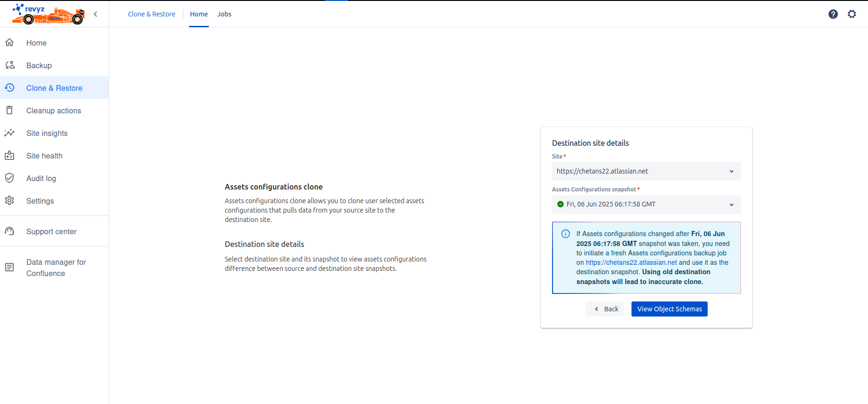
Task: Click the View Object Schemas button
Action: [x=669, y=309]
